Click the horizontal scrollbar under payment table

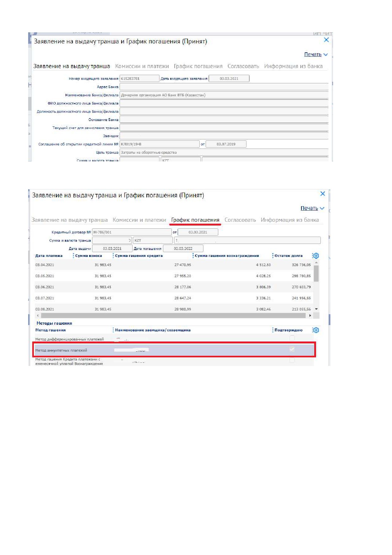click(173, 316)
